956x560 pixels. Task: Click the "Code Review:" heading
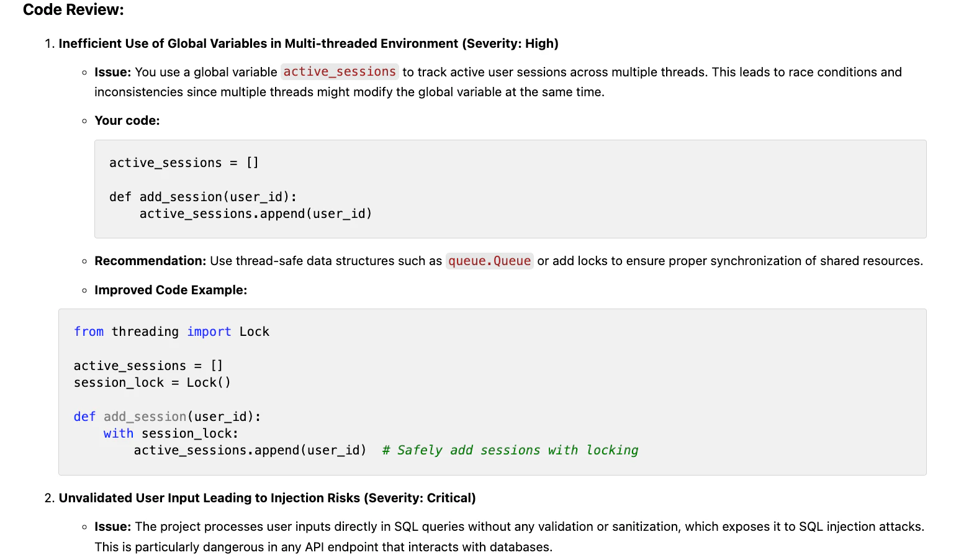[73, 10]
